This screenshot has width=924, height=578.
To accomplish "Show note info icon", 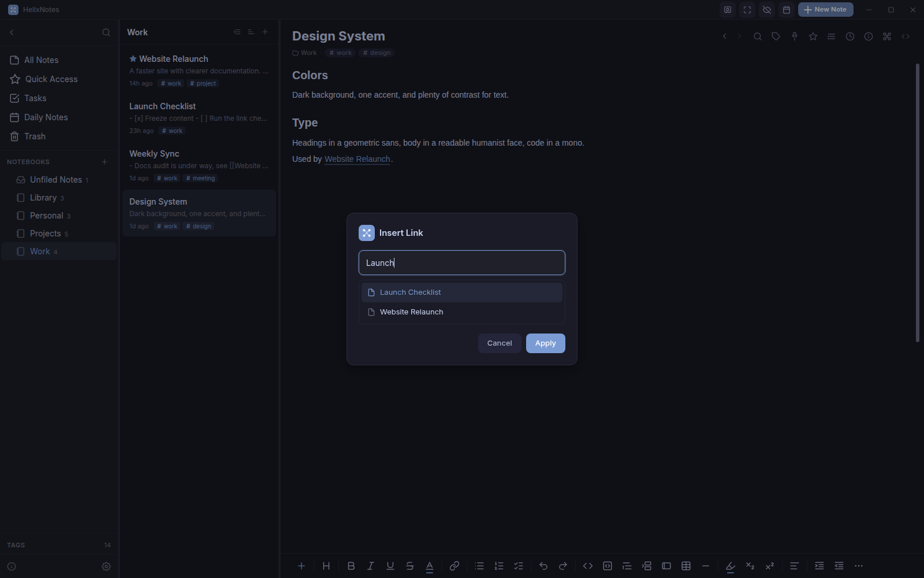I will (x=869, y=36).
